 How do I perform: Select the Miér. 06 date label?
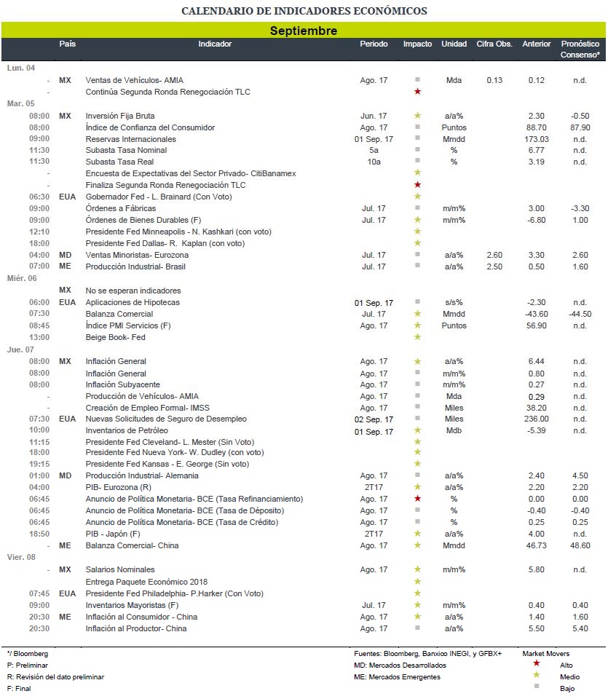click(x=22, y=278)
